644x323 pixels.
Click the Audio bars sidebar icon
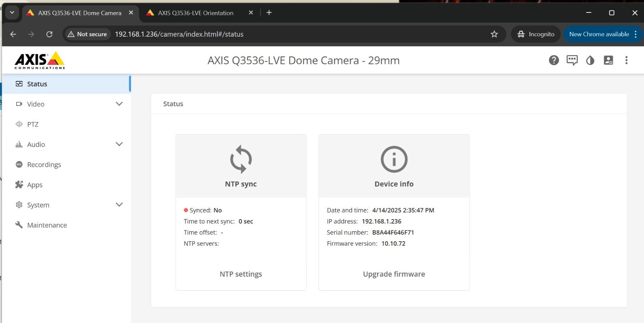[x=19, y=144]
